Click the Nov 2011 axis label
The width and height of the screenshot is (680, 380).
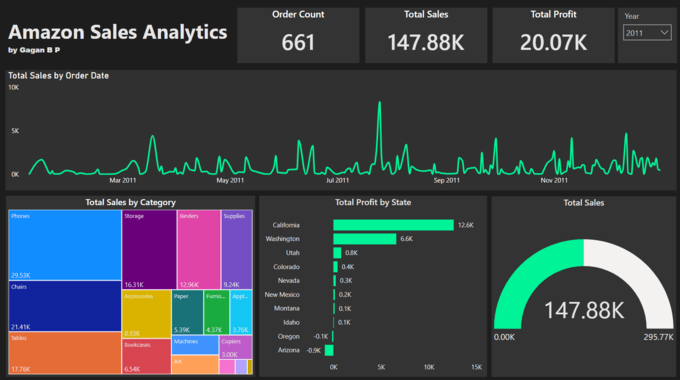554,180
